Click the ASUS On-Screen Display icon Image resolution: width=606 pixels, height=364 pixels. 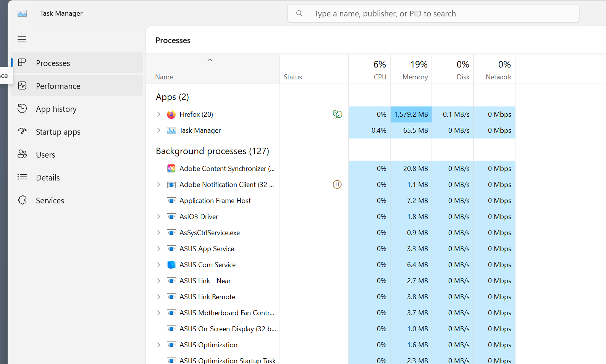point(171,329)
